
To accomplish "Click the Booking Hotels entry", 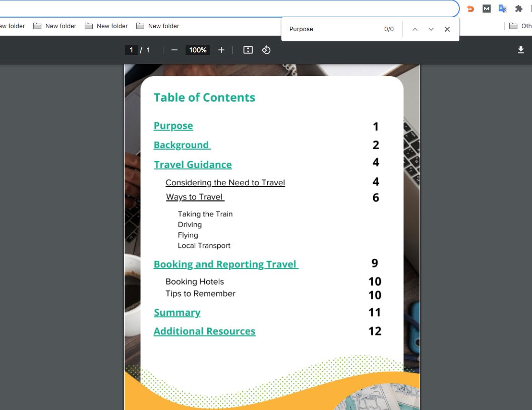I will (x=195, y=282).
